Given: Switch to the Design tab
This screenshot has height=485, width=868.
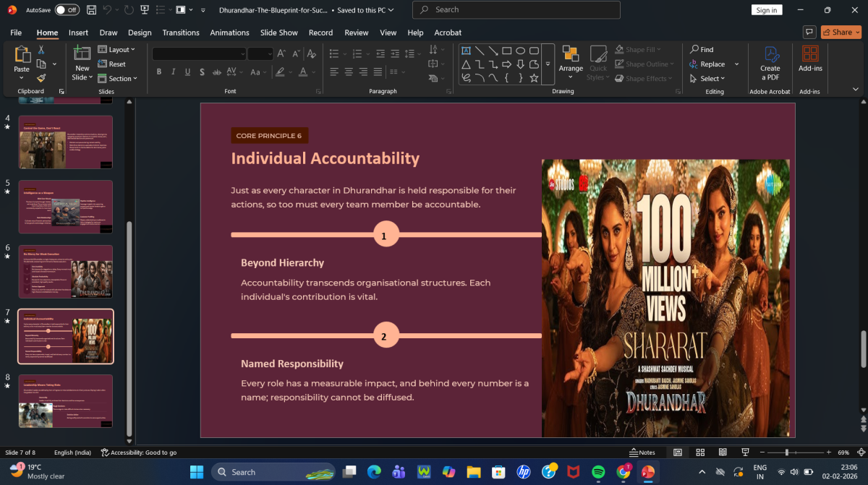Looking at the screenshot, I should tap(140, 33).
